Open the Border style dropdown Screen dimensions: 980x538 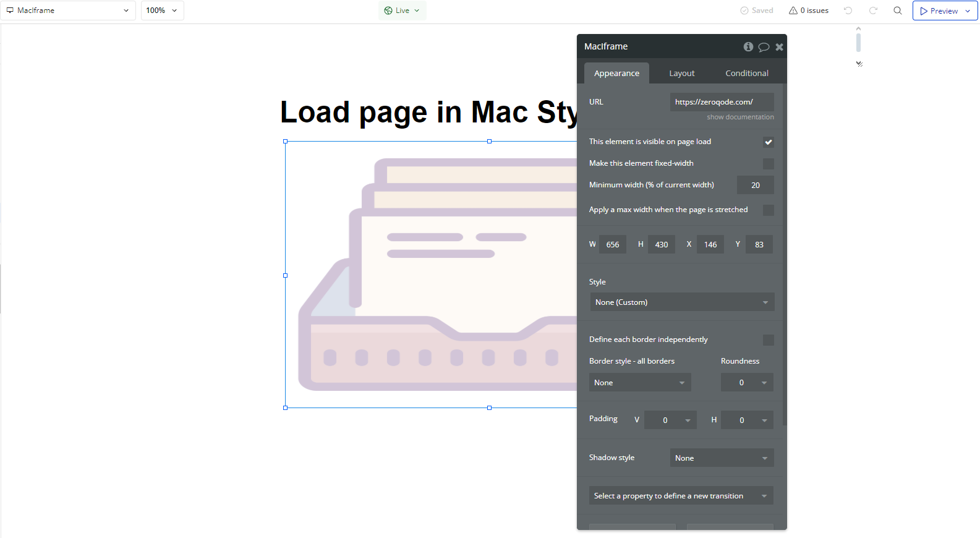639,383
